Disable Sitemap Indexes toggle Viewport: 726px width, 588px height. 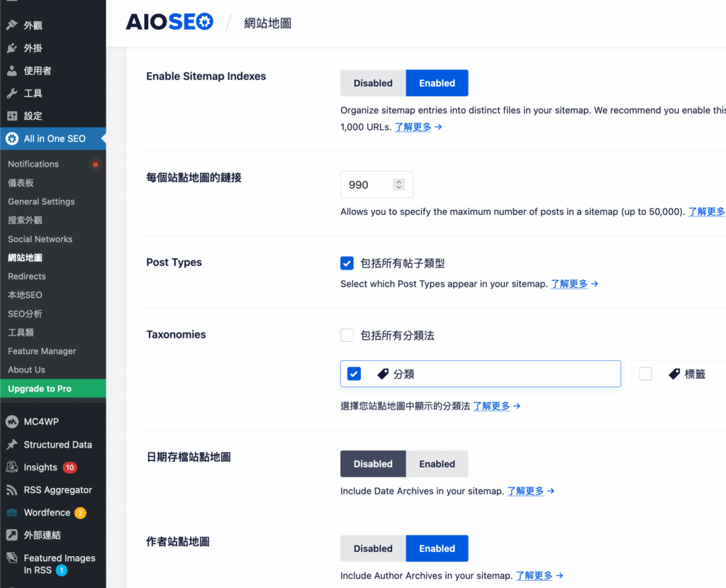pyautogui.click(x=373, y=83)
